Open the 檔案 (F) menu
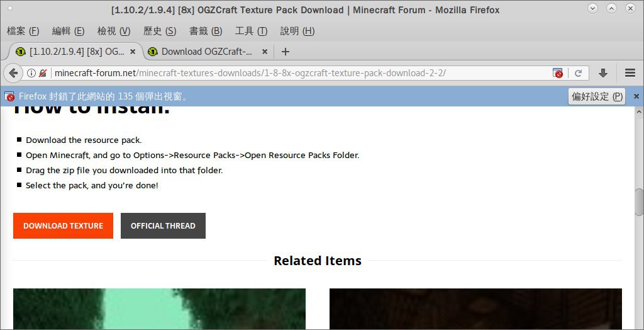644x330 pixels. click(23, 31)
